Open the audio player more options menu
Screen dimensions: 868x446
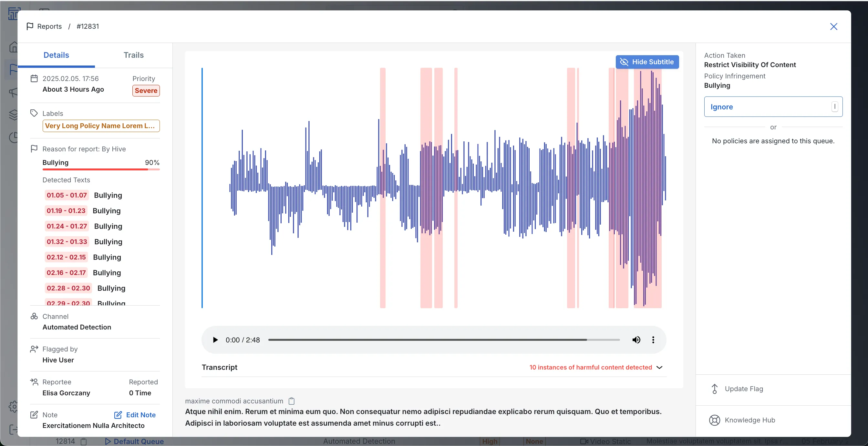pyautogui.click(x=653, y=340)
